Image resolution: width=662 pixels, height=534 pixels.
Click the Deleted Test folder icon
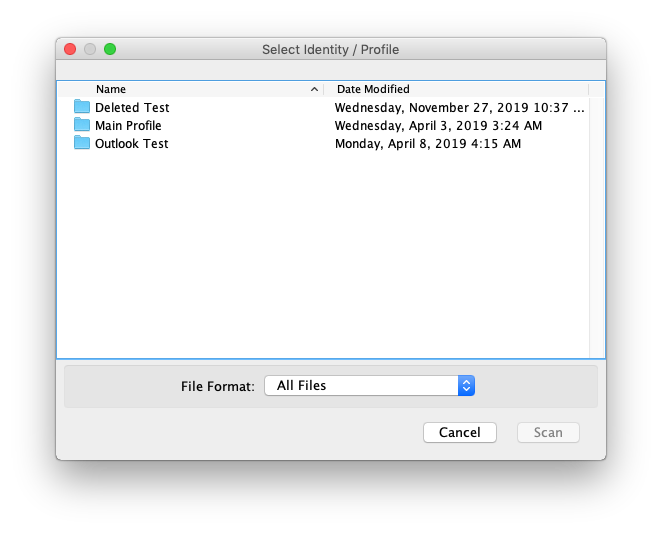click(82, 107)
